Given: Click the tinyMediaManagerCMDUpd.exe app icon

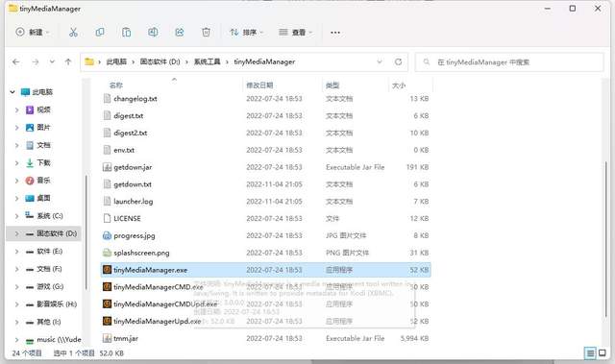Looking at the screenshot, I should click(x=107, y=304).
